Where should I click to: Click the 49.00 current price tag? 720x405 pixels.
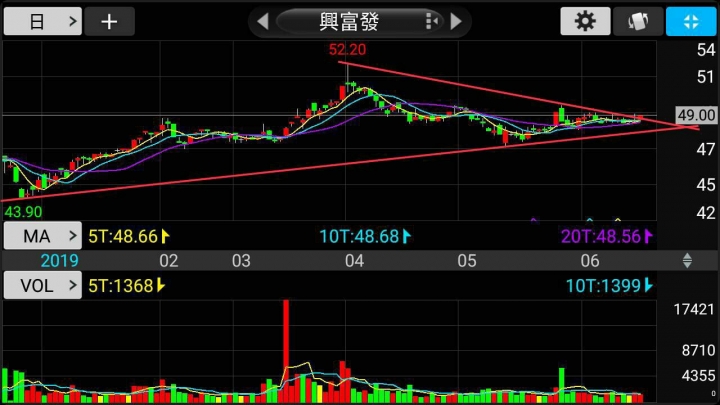click(697, 115)
